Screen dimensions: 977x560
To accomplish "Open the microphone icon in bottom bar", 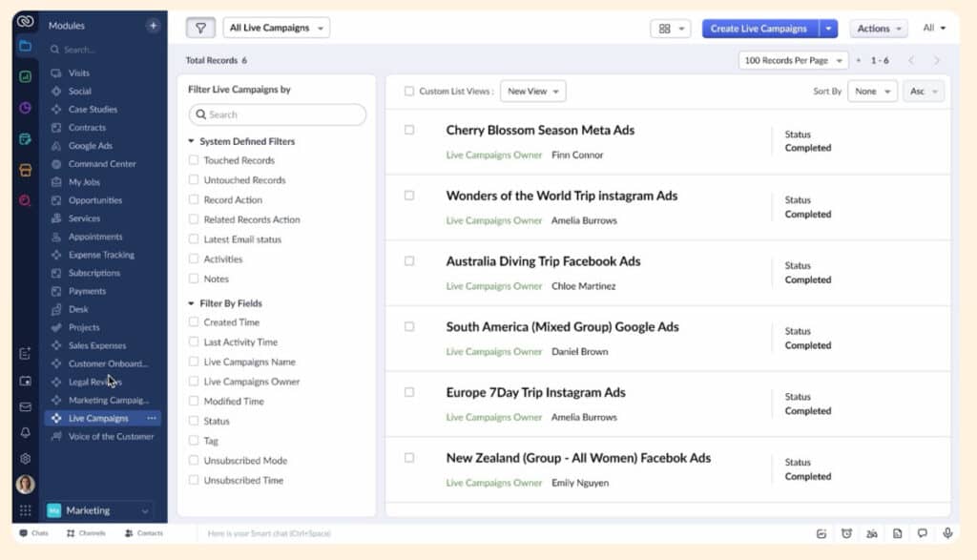I will 947,533.
